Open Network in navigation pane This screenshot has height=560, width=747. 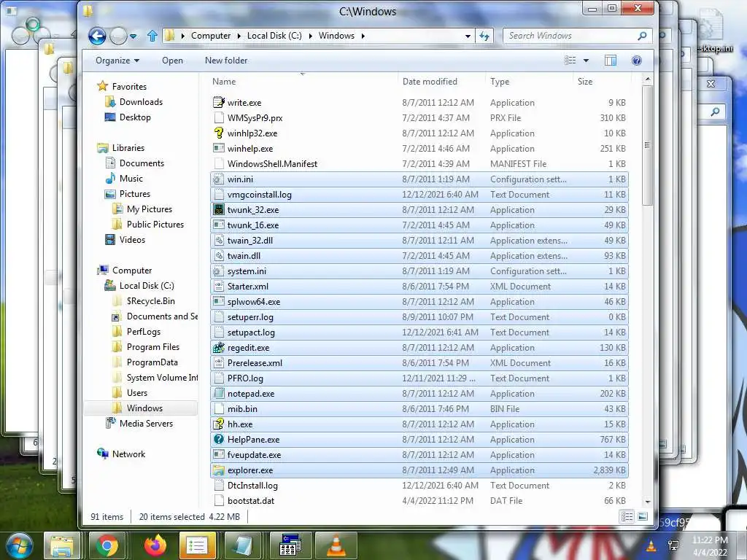[x=128, y=454]
